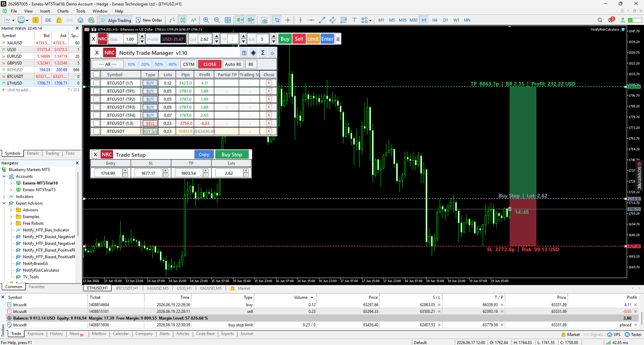The width and height of the screenshot is (644, 345).
Task: Draw a vertical line tool
Action: click(x=300, y=20)
